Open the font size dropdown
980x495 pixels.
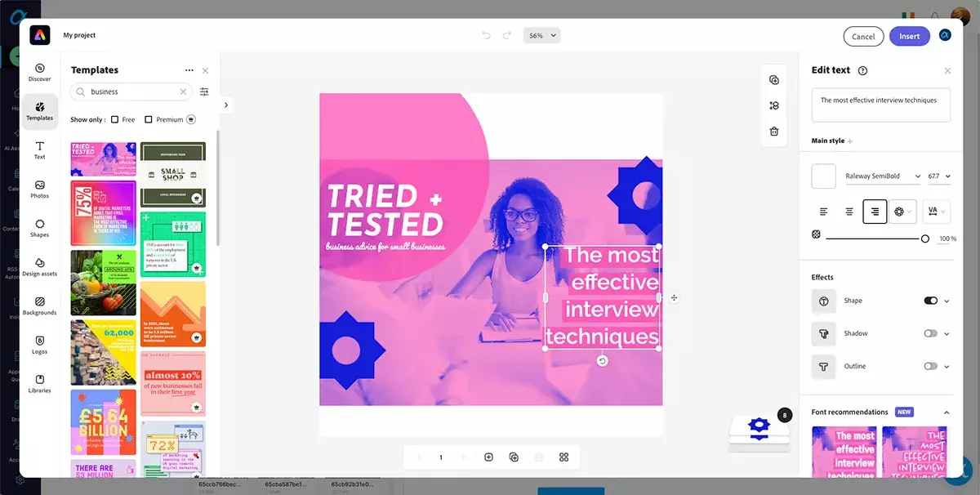tap(939, 176)
